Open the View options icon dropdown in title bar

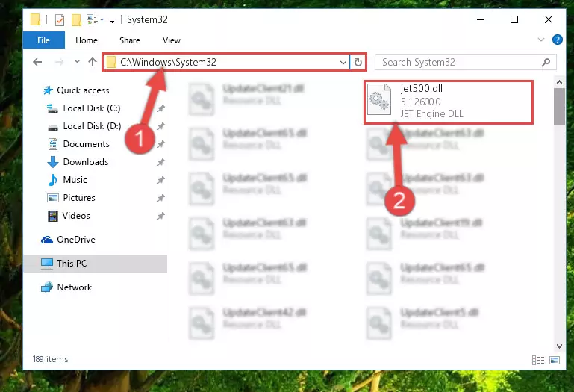click(x=96, y=19)
